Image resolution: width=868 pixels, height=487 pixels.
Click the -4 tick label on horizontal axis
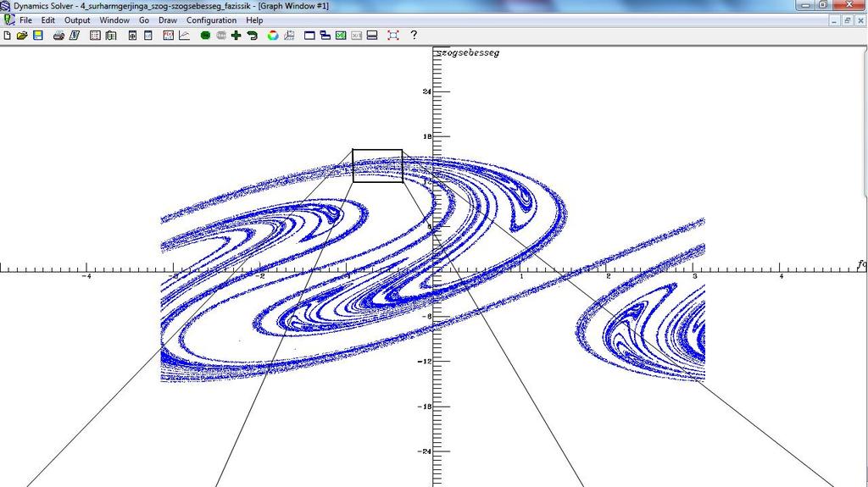86,275
